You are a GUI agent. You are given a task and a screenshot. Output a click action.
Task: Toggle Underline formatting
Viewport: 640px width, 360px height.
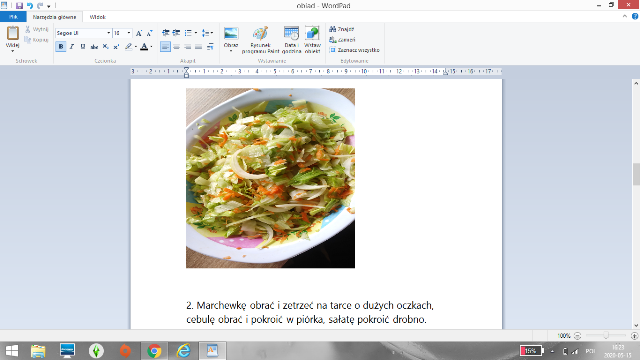tap(83, 47)
